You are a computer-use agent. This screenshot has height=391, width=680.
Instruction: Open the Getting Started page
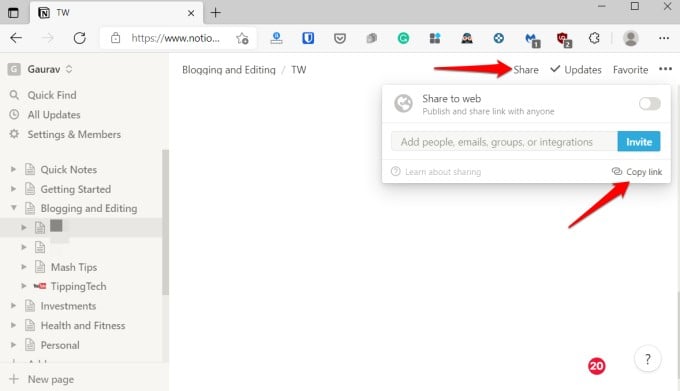click(x=76, y=189)
